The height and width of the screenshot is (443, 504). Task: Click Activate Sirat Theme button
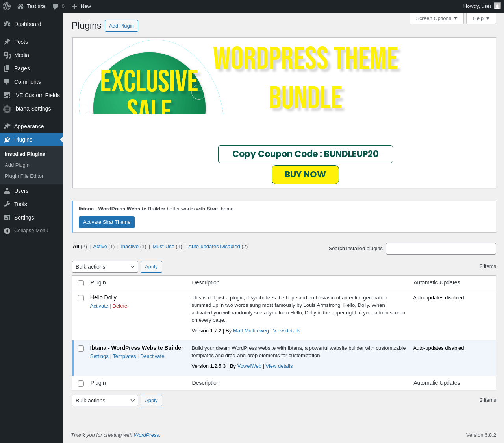pos(107,222)
